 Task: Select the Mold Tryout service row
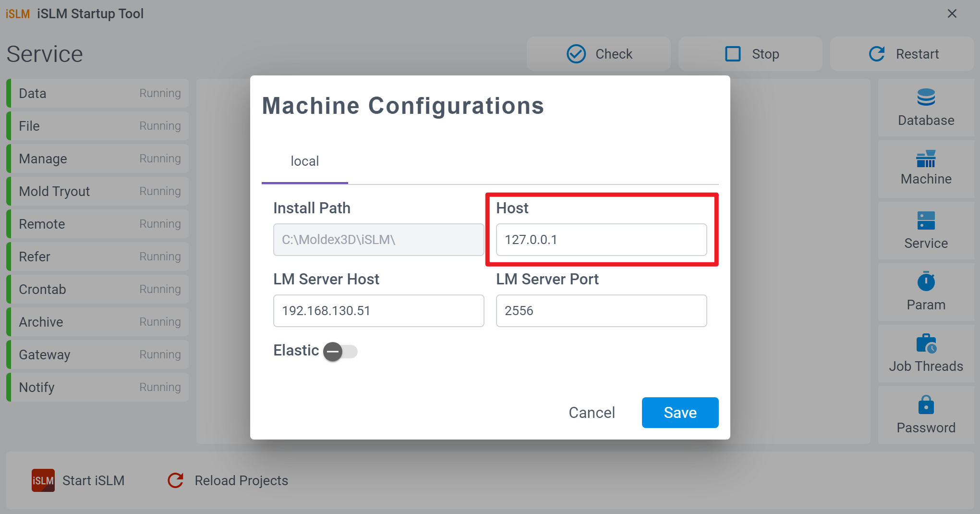(x=97, y=191)
